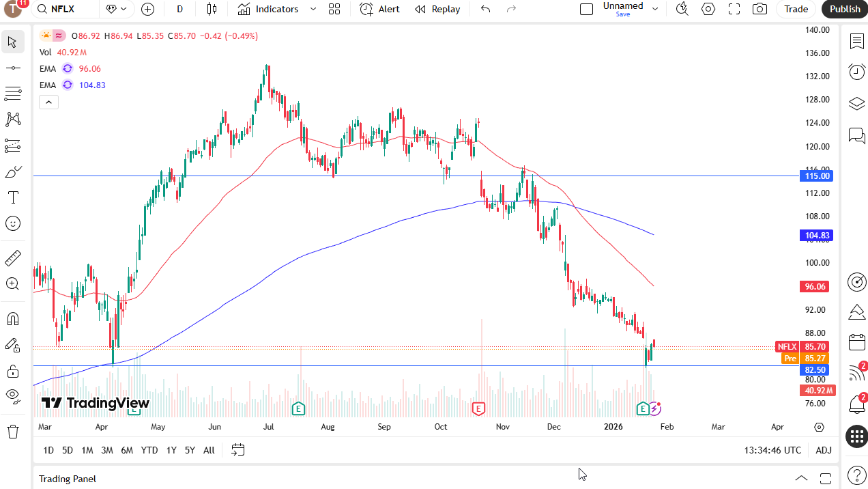
Task: Open the emoji icons tool
Action: 12,223
